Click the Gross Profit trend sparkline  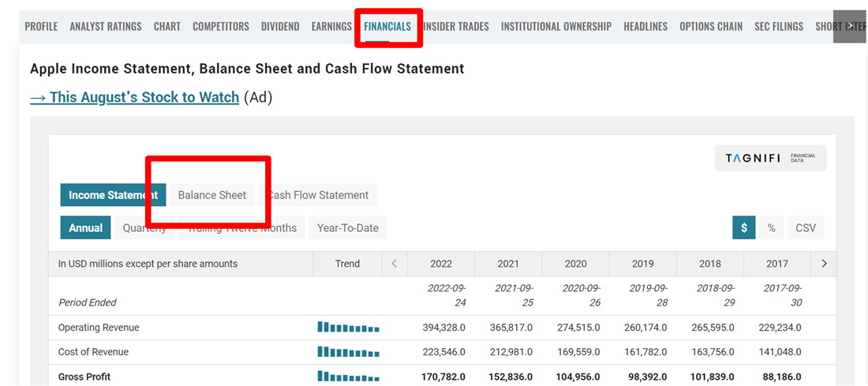[x=348, y=376]
